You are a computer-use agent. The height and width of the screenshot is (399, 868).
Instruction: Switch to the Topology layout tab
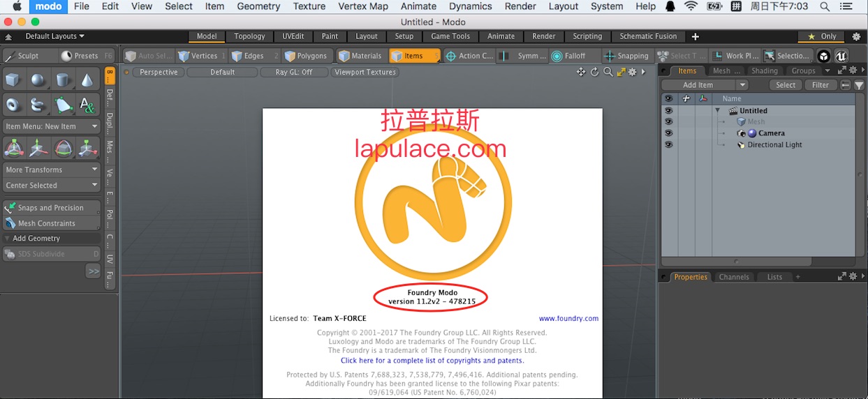tap(249, 36)
